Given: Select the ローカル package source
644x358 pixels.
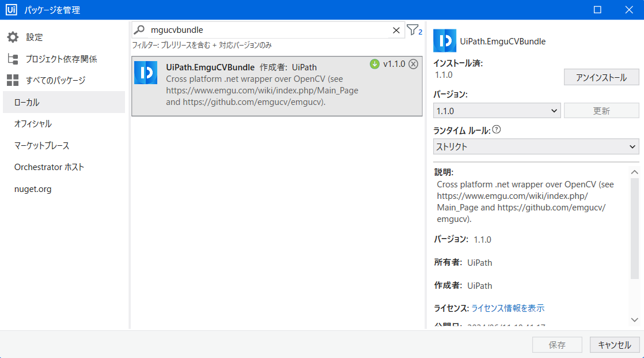Looking at the screenshot, I should pyautogui.click(x=64, y=102).
